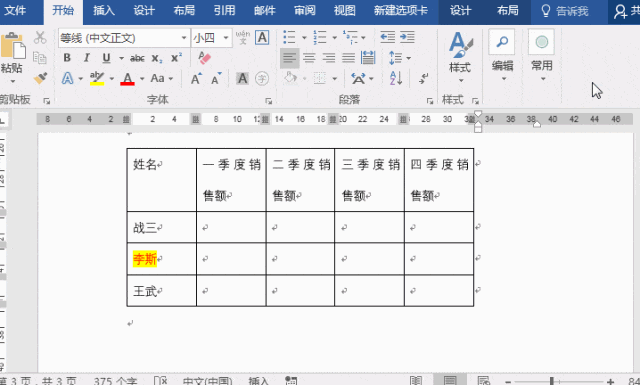
Task: Click the 样式 styles button
Action: 460,57
